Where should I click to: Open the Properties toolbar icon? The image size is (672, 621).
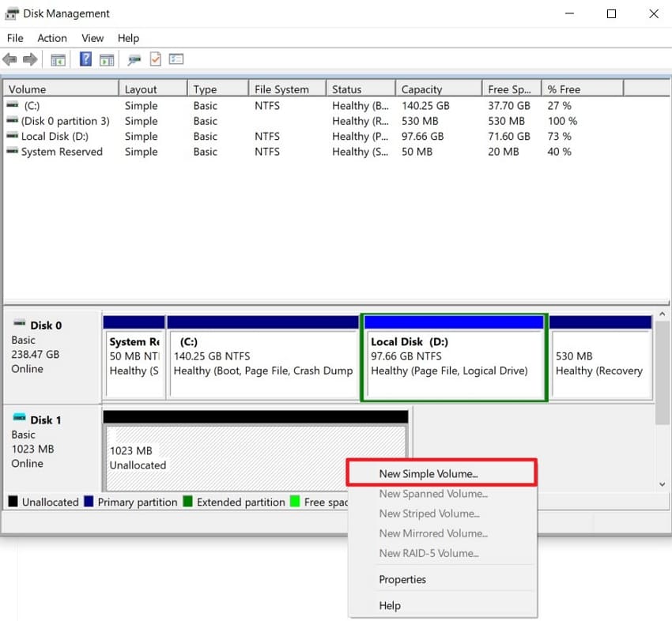tap(176, 58)
